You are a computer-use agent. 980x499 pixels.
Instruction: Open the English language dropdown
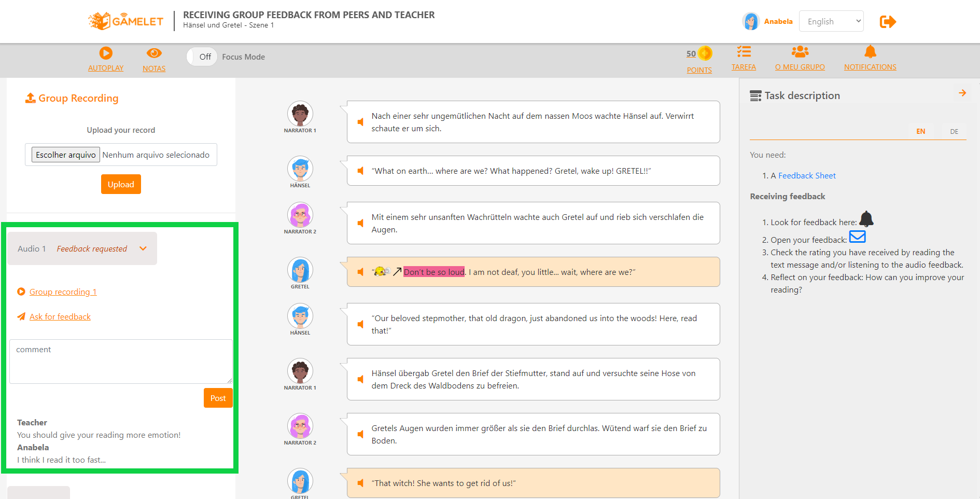click(x=831, y=21)
